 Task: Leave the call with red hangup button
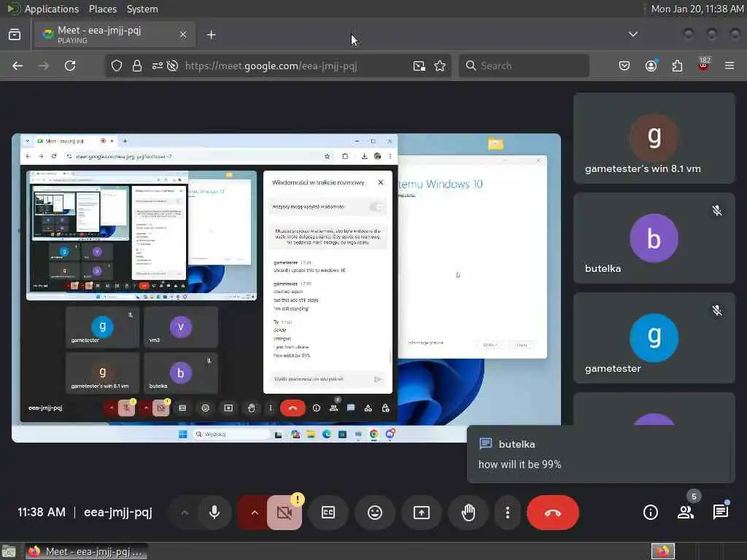[553, 513]
